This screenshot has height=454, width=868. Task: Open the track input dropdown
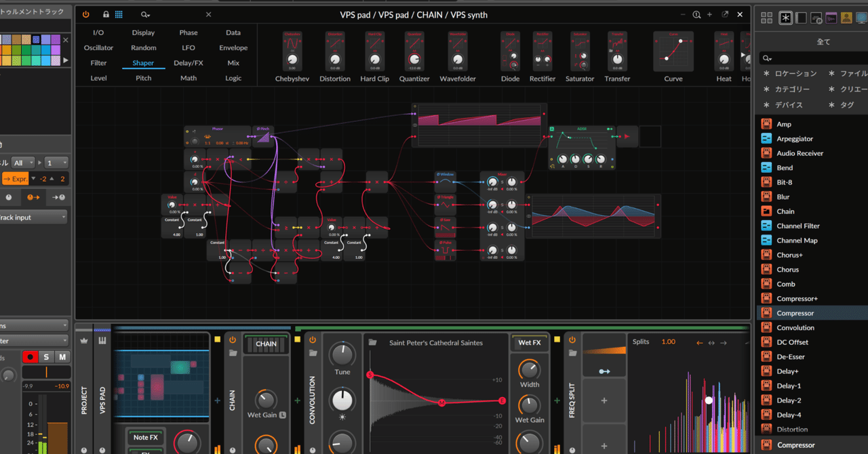(34, 218)
